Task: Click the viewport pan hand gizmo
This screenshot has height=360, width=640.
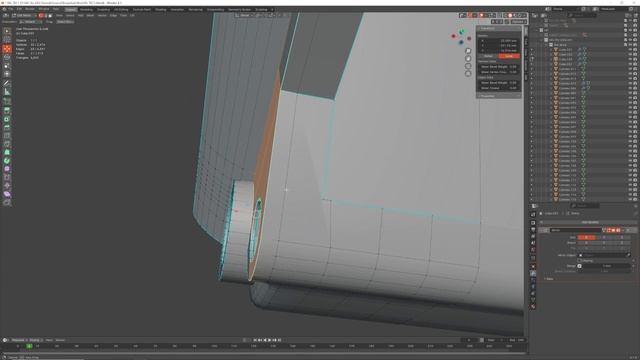Action: pyautogui.click(x=468, y=58)
